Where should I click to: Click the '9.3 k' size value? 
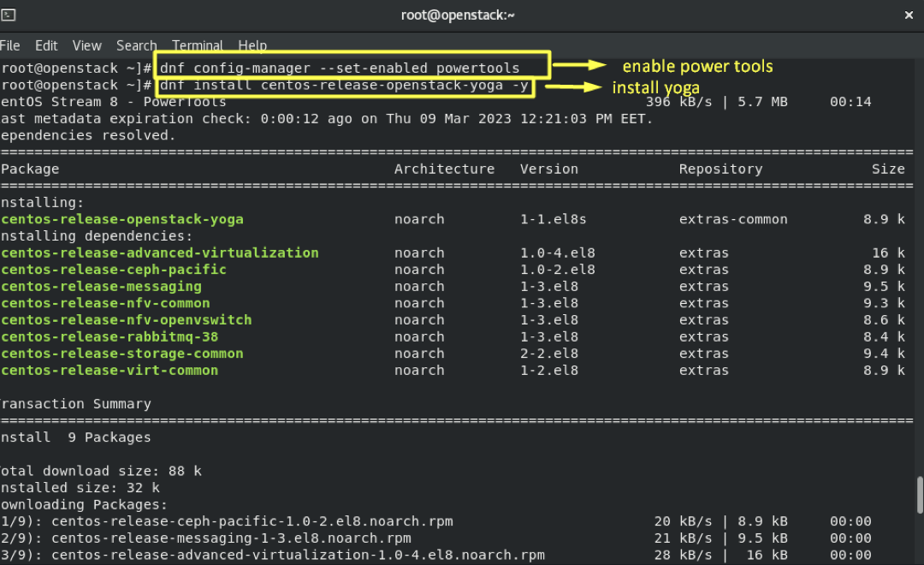point(885,303)
